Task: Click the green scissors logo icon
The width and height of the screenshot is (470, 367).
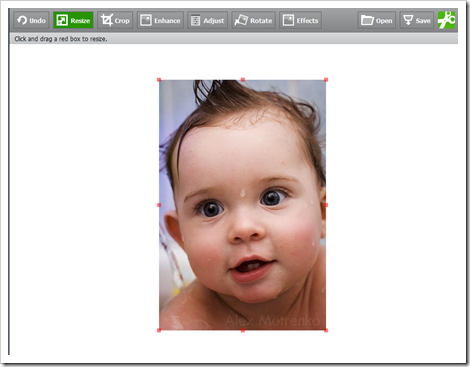Action: click(x=446, y=20)
